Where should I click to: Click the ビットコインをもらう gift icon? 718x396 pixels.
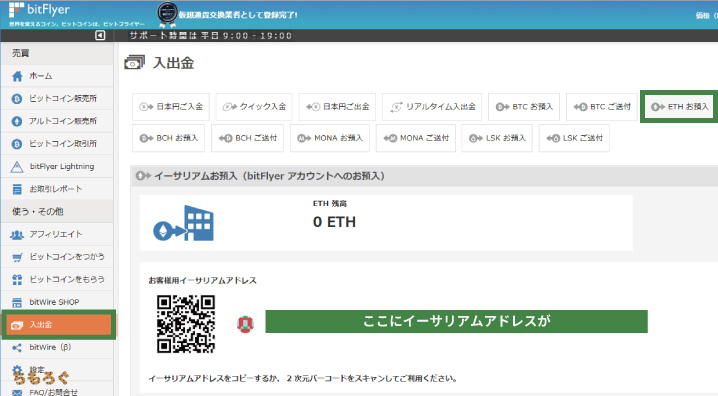pos(17,280)
